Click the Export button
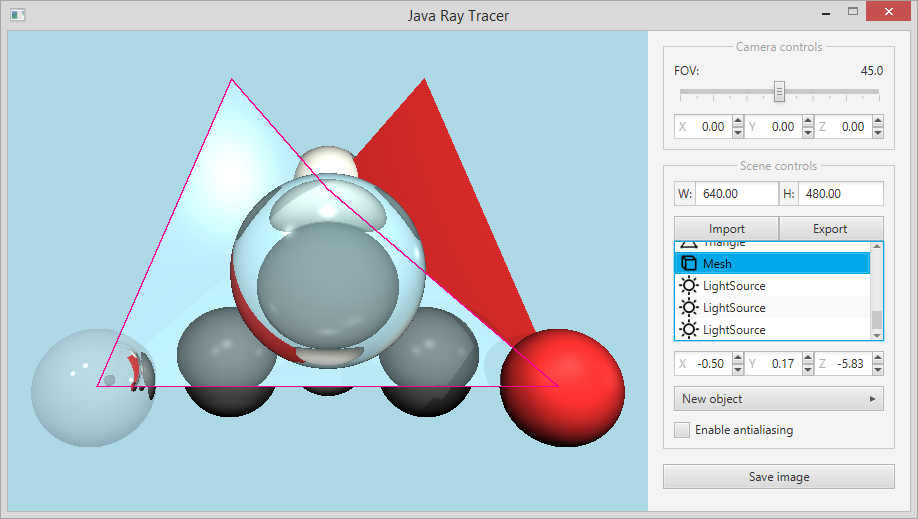The image size is (918, 519). pos(831,228)
